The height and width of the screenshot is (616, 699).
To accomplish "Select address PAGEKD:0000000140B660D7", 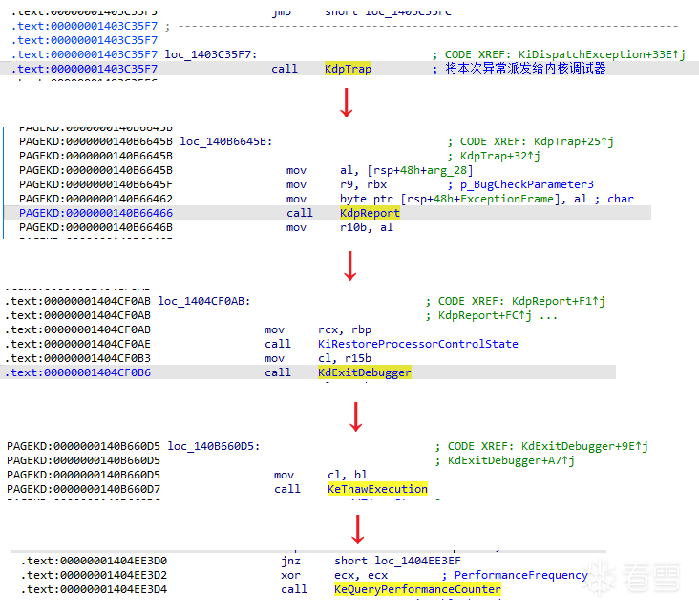I will point(83,489).
